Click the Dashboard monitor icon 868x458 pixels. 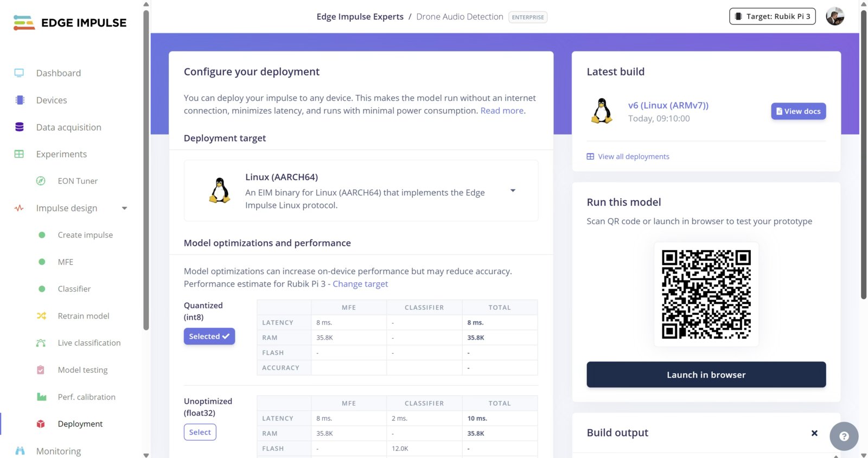pyautogui.click(x=19, y=73)
